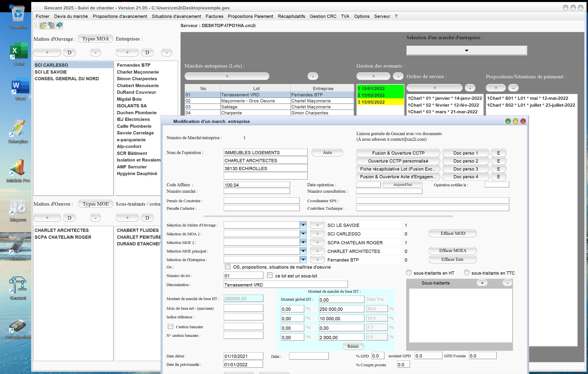Screen dimensions: 588x374
Task: Open the Faberplan desktop shortcut
Action: (x=18, y=131)
